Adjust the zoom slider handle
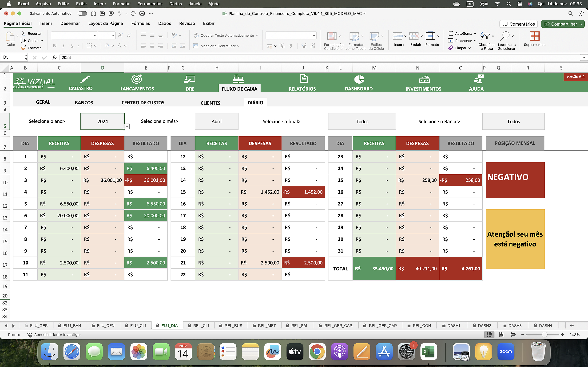The image size is (588, 367). point(544,335)
